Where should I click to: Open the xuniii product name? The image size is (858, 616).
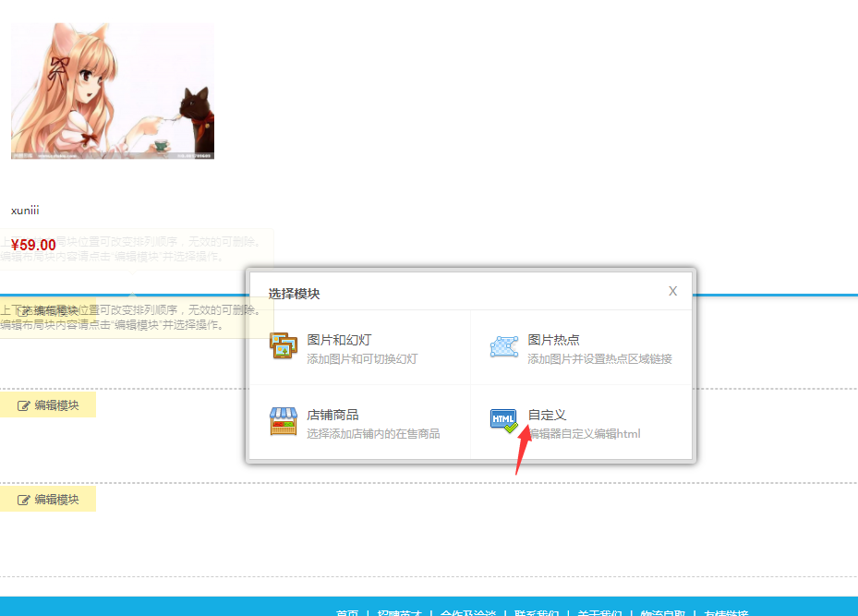(25, 211)
